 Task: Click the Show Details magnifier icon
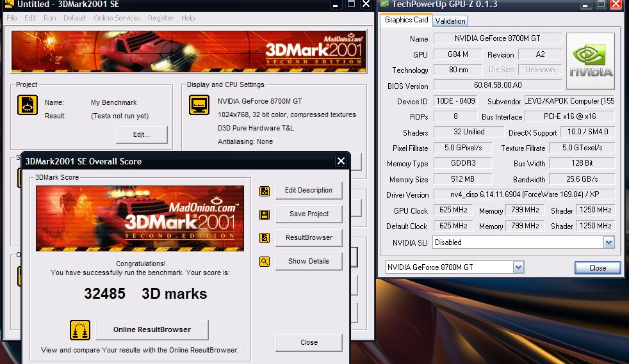(x=265, y=262)
